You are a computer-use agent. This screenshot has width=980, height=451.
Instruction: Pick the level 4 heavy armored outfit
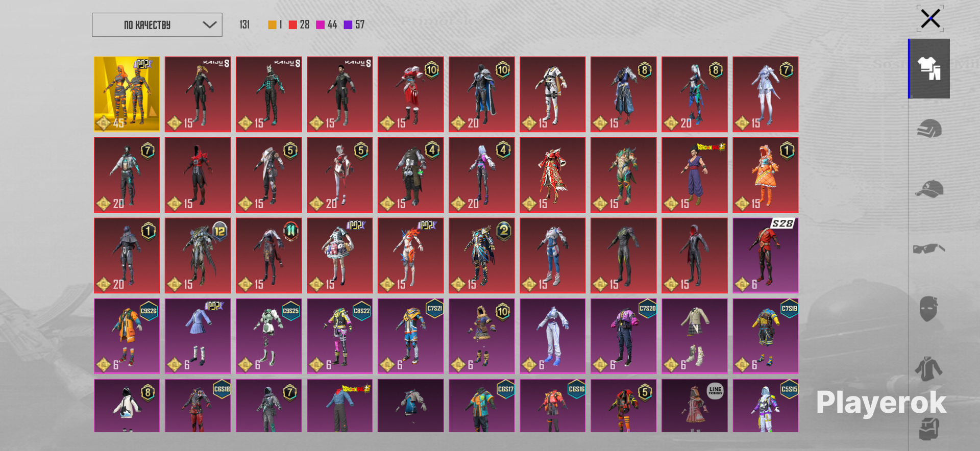point(411,175)
